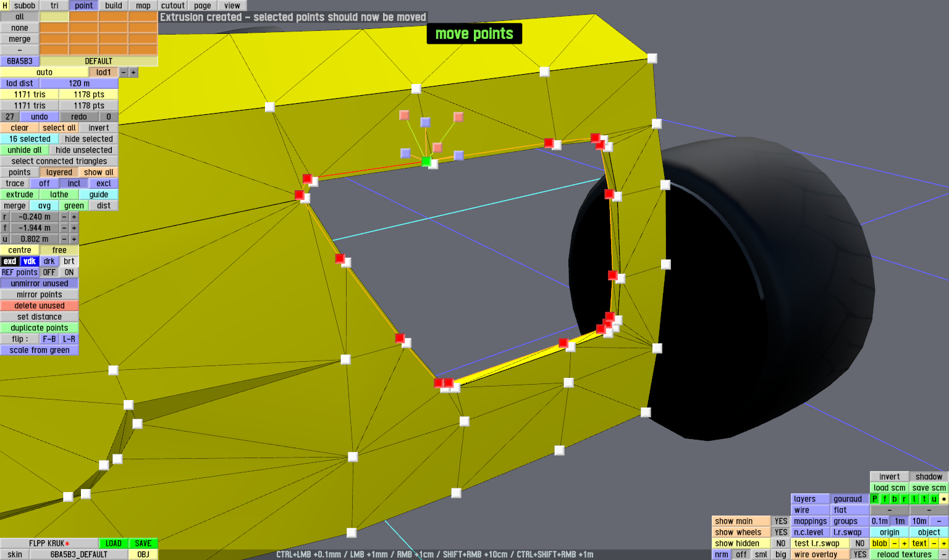Image resolution: width=949 pixels, height=560 pixels.
Task: Decrease blob size with minus button
Action: coord(894,543)
